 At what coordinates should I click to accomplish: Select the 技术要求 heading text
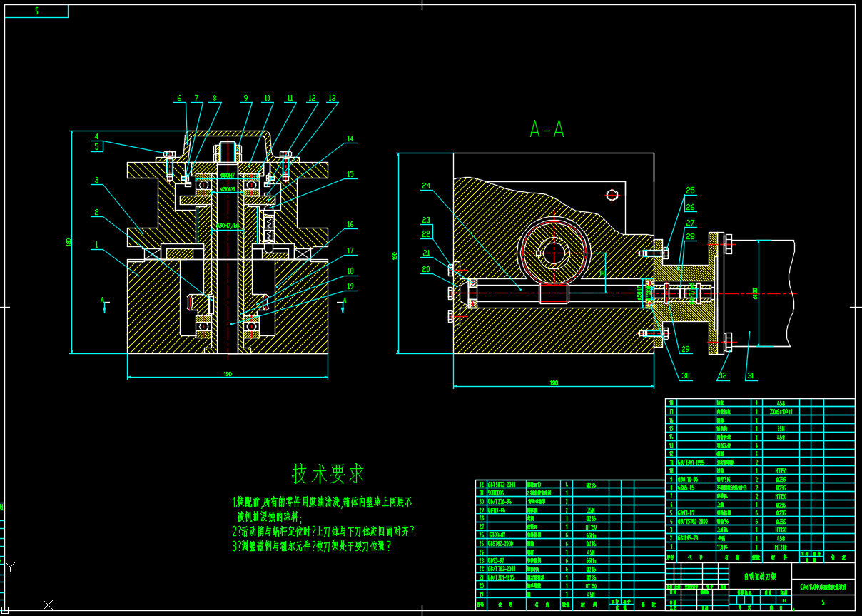point(328,473)
